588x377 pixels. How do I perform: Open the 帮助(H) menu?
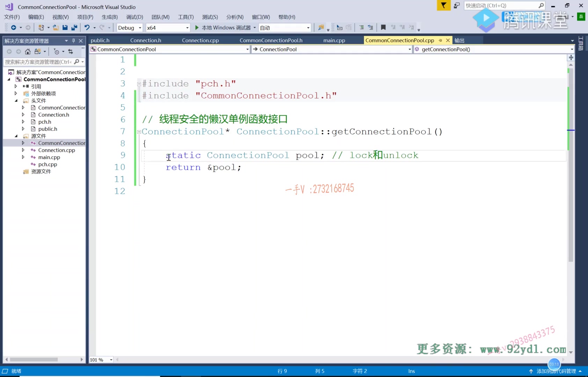287,17
